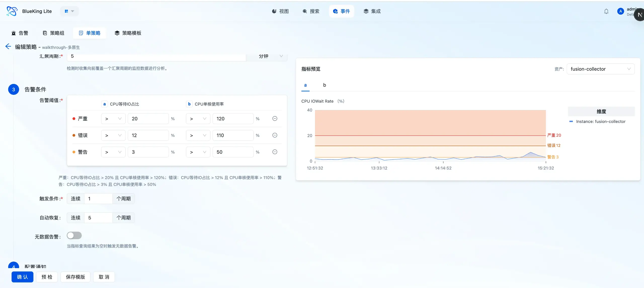
Task: Remove the 警告 threshold row
Action: click(x=275, y=152)
